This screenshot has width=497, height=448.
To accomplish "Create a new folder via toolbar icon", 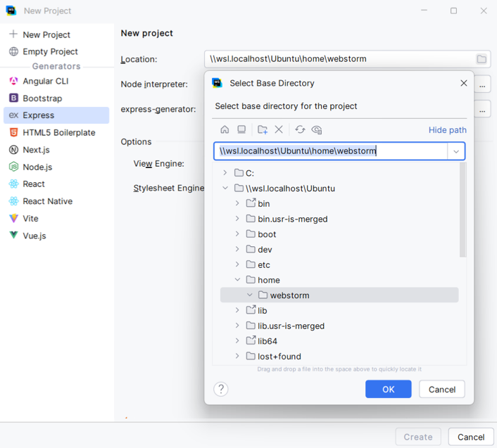I will click(263, 129).
